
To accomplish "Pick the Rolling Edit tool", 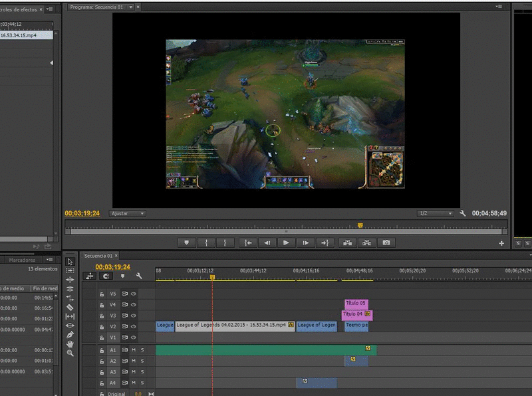I will [70, 289].
